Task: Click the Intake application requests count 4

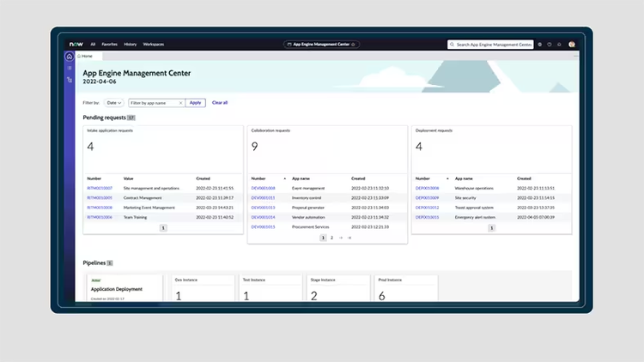Action: point(90,147)
